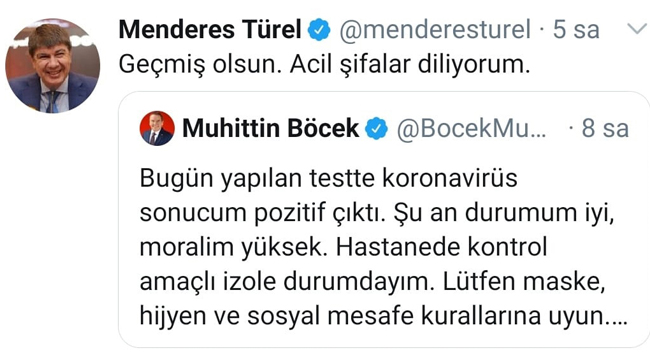Expand truncated text ending 'kurallarına uyun....'
The width and height of the screenshot is (650, 360).
point(524,316)
